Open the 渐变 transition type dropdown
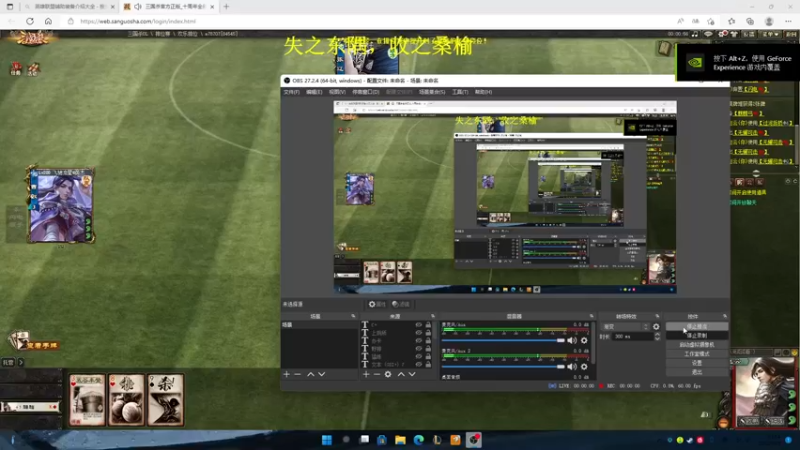Image resolution: width=800 pixels, height=450 pixels. pos(626,327)
